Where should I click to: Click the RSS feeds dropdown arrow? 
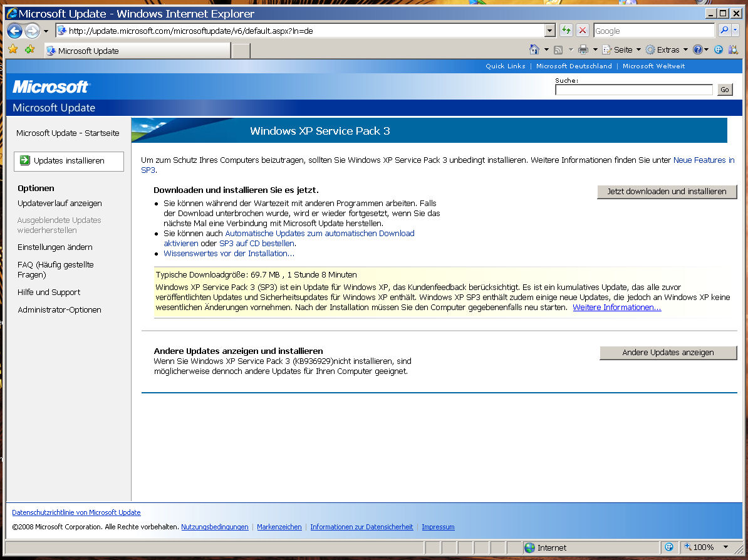571,49
